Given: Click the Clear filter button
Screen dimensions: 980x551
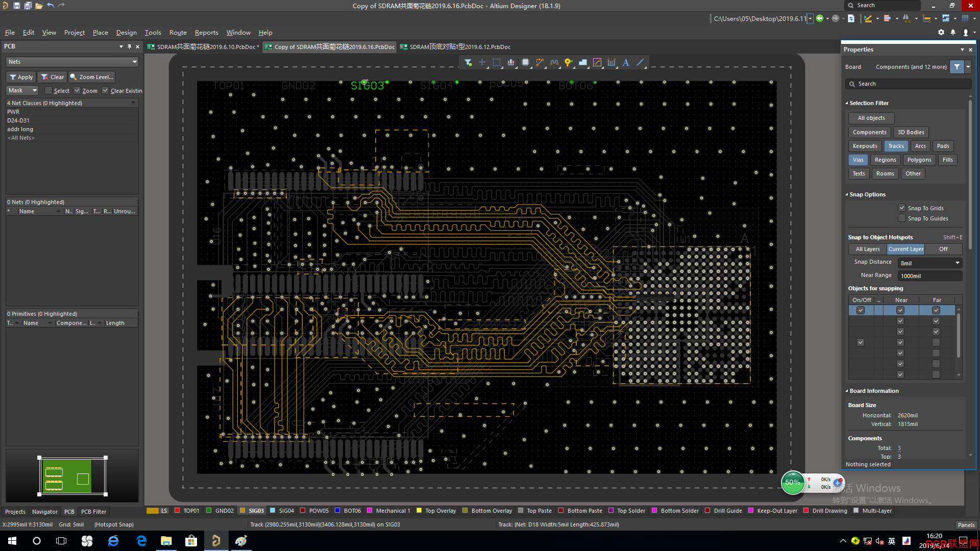Looking at the screenshot, I should 53,77.
